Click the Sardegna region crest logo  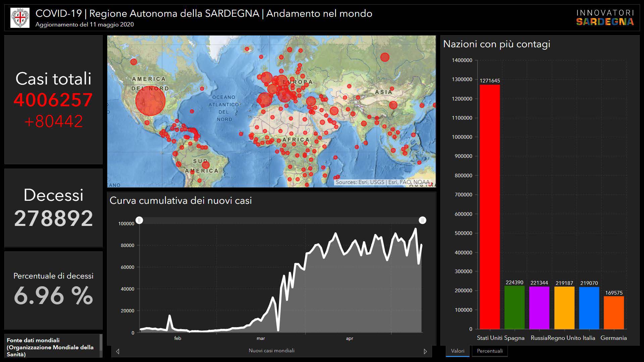coord(20,18)
